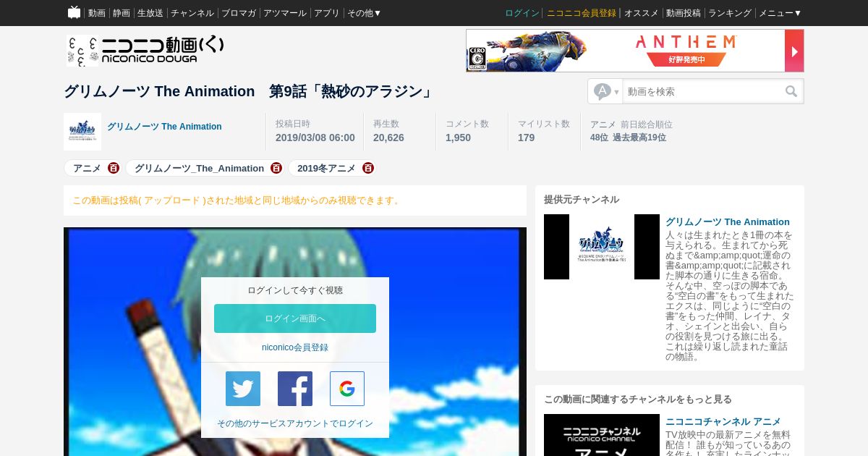Screen dimensions: 868x456
Task: Open 動画投稿 in top bar
Action: pyautogui.click(x=684, y=13)
